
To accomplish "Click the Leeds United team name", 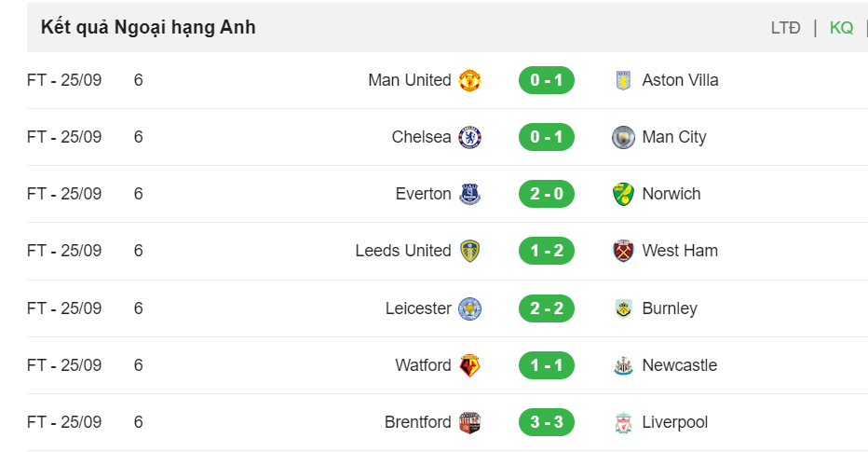I will tap(403, 251).
